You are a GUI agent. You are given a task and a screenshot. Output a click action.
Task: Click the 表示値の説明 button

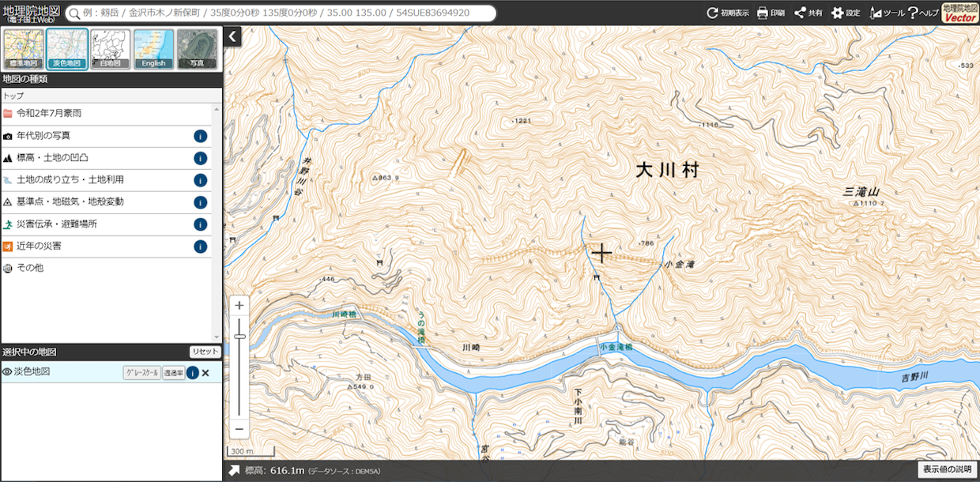(947, 469)
